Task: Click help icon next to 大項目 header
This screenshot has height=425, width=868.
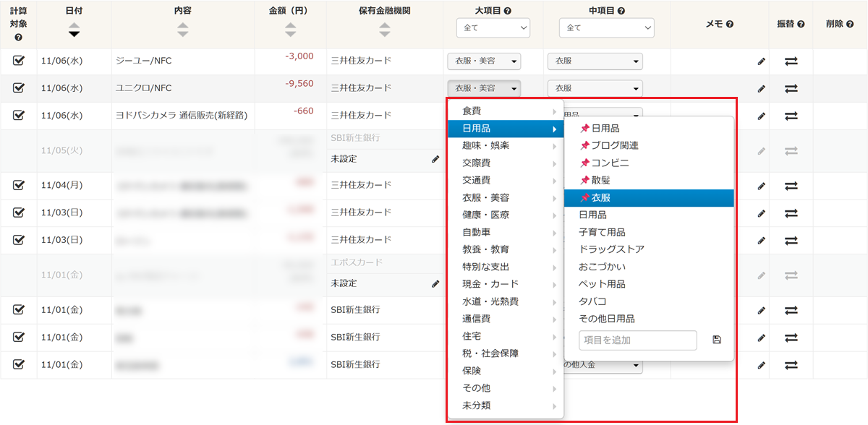Action: [508, 12]
